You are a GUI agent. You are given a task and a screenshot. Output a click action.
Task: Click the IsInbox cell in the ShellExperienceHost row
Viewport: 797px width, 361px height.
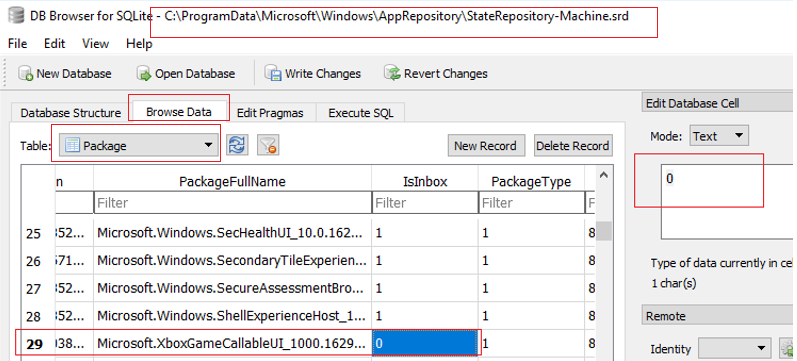coord(425,316)
